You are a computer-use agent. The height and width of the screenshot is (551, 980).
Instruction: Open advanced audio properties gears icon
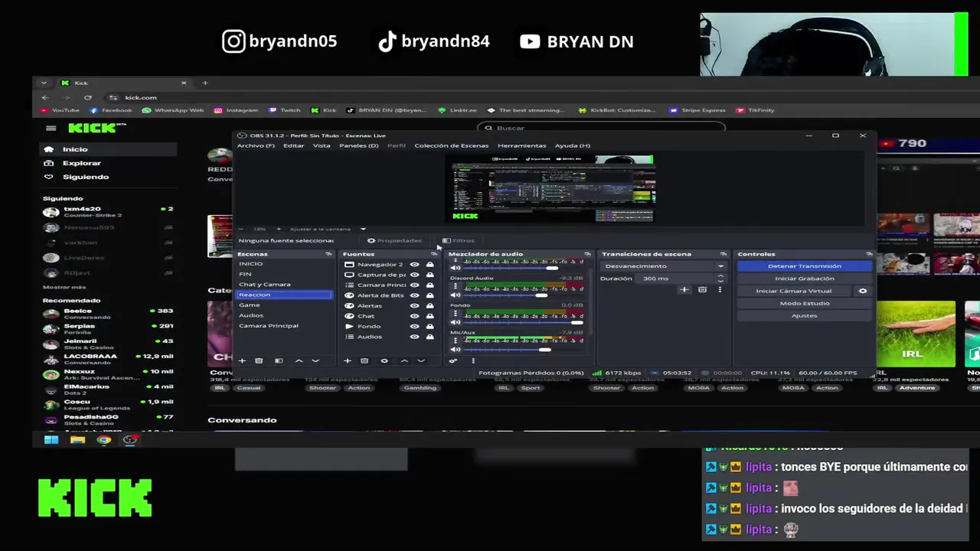point(453,360)
